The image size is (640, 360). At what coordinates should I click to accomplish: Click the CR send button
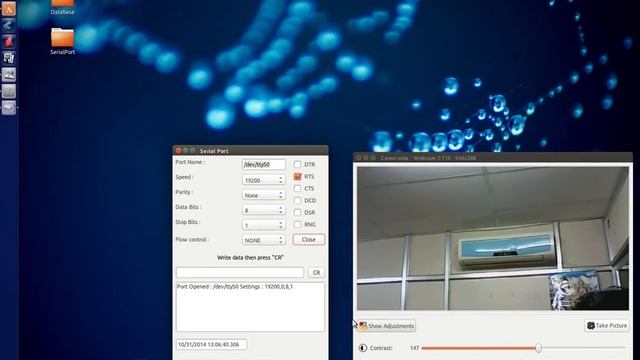click(316, 272)
